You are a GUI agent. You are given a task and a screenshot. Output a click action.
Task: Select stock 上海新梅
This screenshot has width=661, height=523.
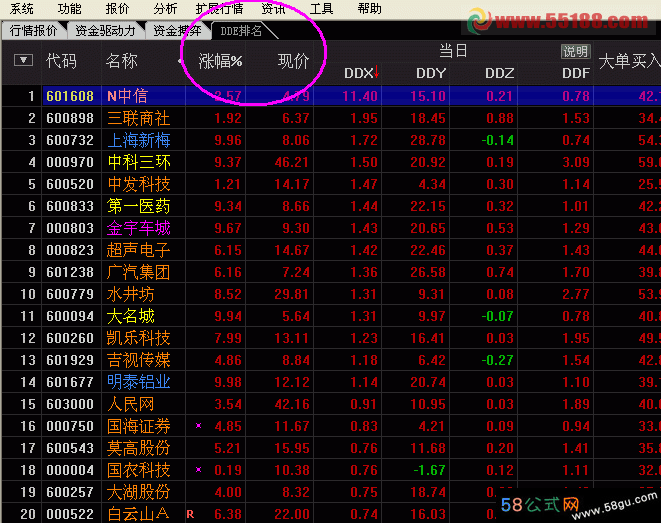(x=139, y=140)
